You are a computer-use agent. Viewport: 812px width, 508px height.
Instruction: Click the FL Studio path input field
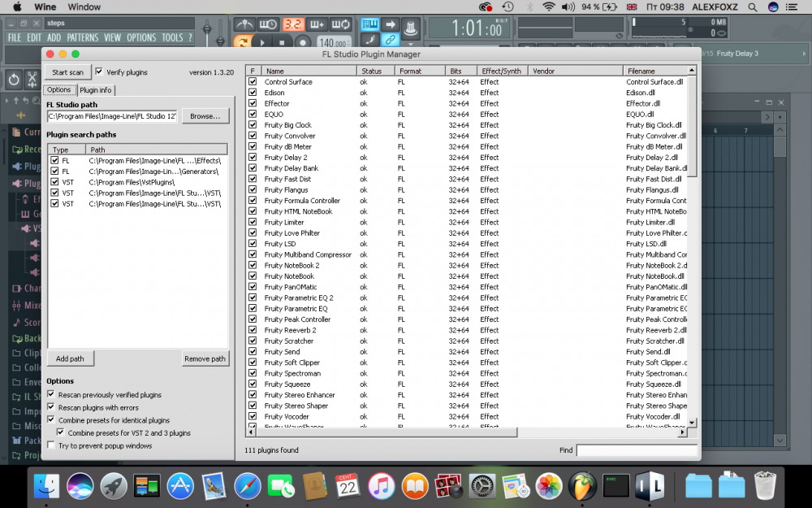pos(112,116)
